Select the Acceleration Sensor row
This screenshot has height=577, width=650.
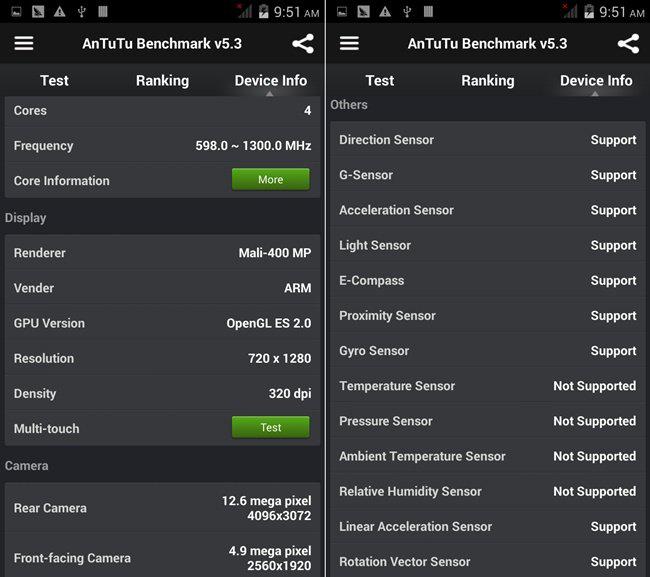(x=488, y=210)
